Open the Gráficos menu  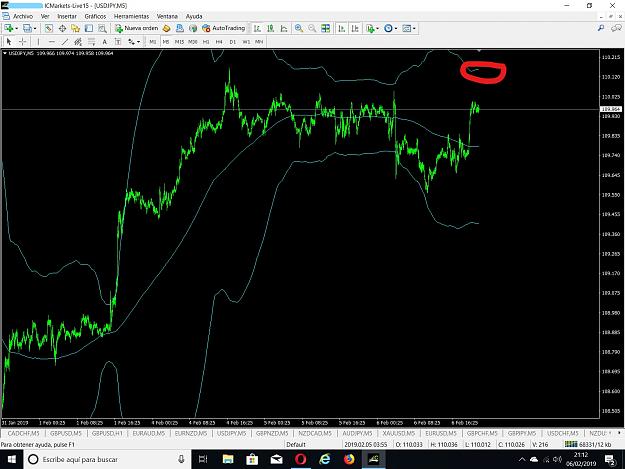click(95, 16)
